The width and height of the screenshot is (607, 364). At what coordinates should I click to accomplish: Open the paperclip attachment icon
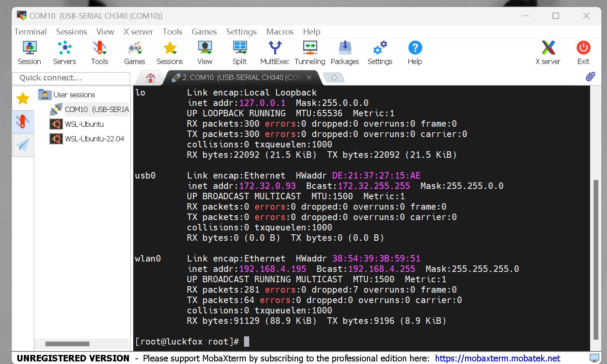coord(590,77)
